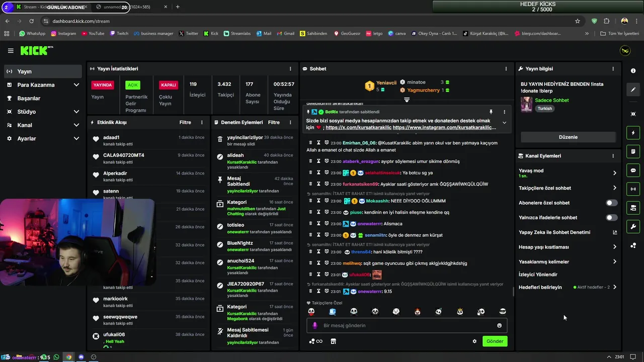The width and height of the screenshot is (644, 362).
Task: Click the three-dots cluster icon in the right sidebar
Action: pyautogui.click(x=633, y=245)
